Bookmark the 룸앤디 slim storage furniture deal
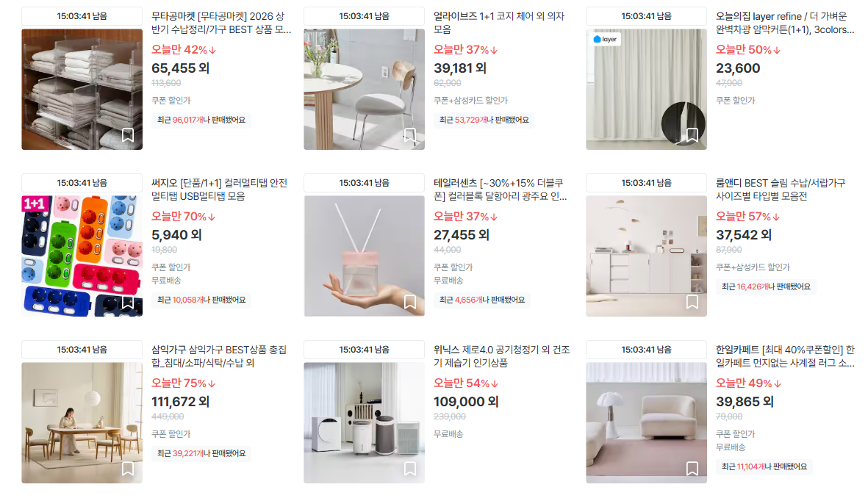Image resolution: width=868 pixels, height=501 pixels. pyautogui.click(x=692, y=302)
